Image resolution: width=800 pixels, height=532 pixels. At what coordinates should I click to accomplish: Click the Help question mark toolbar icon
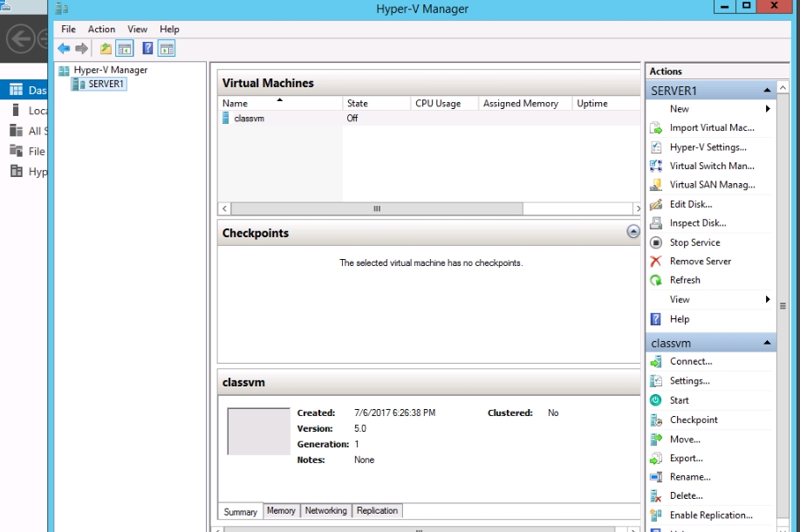(147, 49)
